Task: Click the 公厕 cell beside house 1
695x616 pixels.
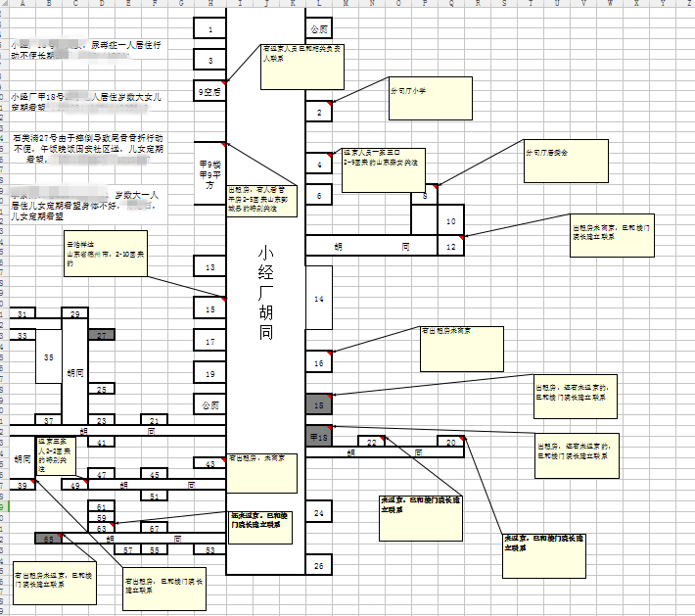Action: [x=318, y=30]
